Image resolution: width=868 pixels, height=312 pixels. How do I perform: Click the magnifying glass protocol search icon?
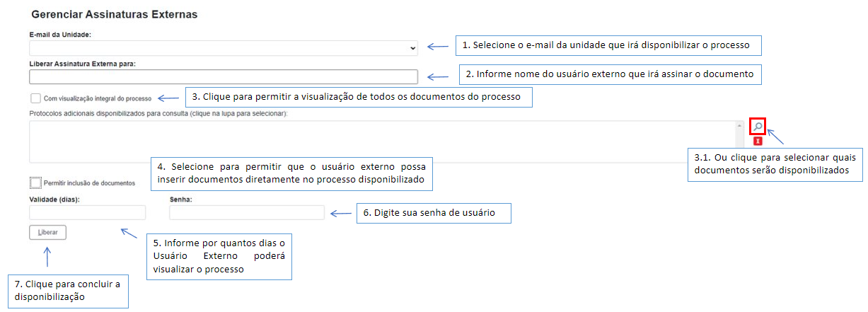point(757,127)
